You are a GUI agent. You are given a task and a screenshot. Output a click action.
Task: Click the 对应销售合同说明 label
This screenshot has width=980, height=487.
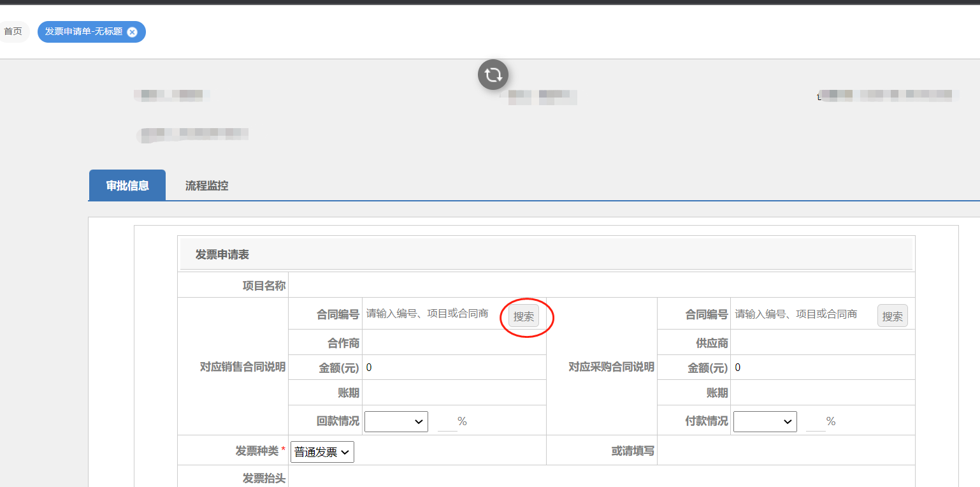tap(243, 367)
